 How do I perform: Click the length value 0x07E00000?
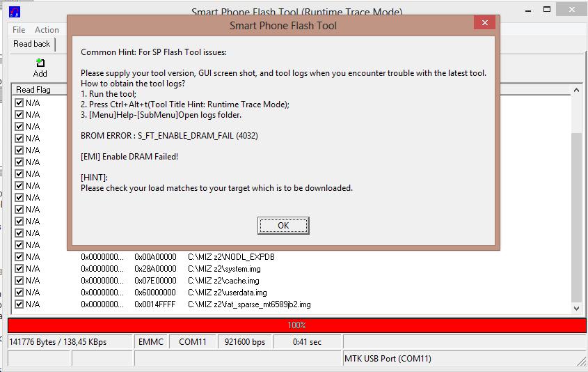155,281
